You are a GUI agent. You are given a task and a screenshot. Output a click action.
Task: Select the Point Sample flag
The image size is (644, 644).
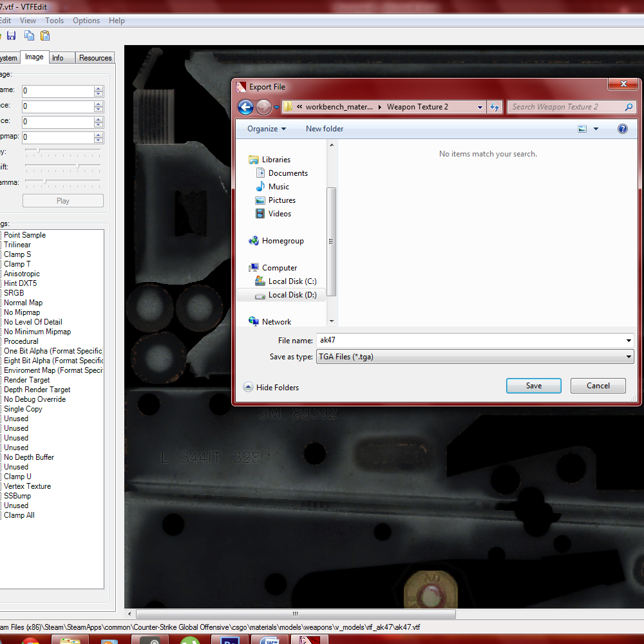[24, 235]
